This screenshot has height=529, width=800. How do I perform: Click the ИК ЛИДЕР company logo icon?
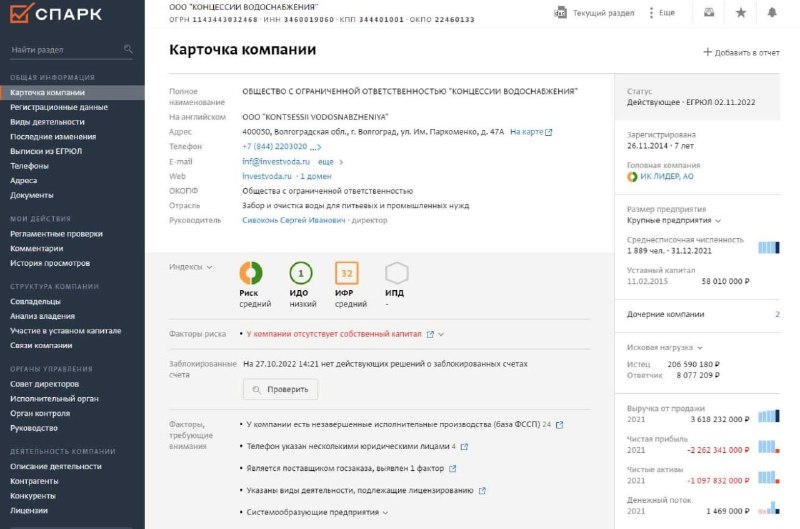[x=632, y=177]
